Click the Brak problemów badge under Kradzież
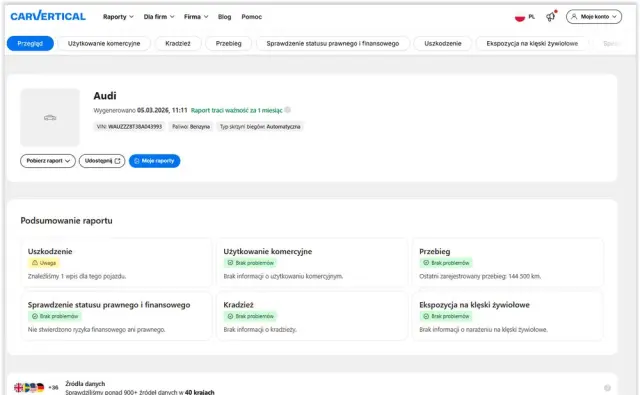This screenshot has width=640, height=395. click(x=250, y=316)
